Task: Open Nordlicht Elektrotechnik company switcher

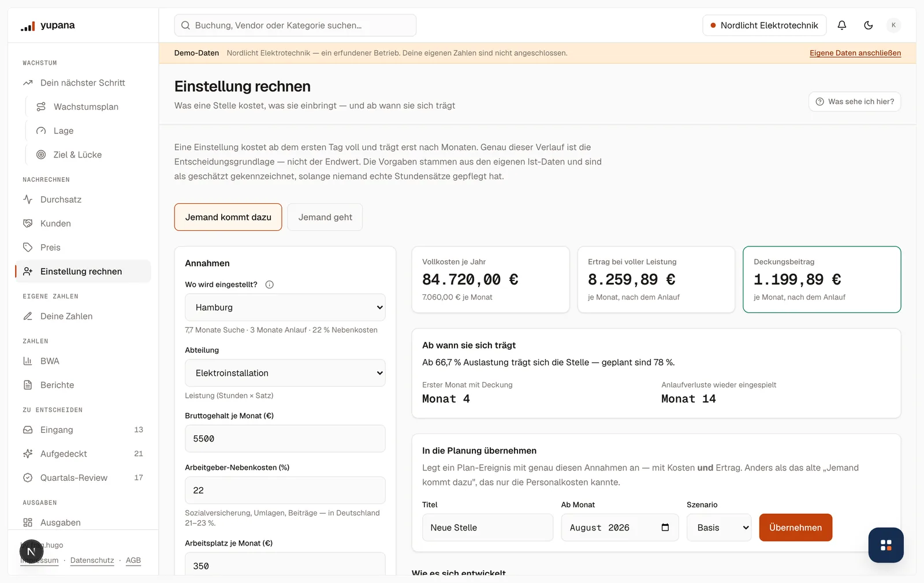Action: coord(765,25)
